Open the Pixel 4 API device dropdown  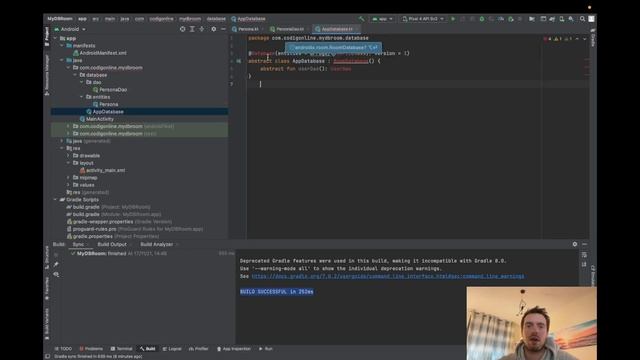pyautogui.click(x=423, y=19)
